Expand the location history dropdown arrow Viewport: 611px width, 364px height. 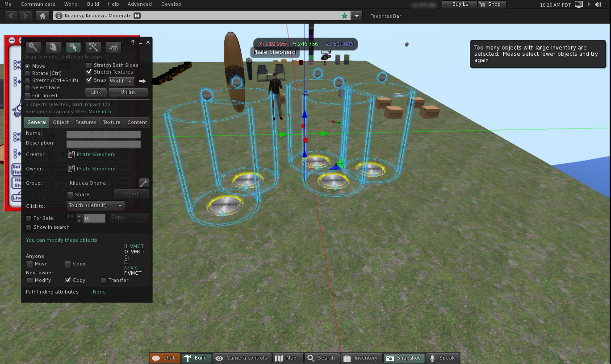(x=356, y=16)
